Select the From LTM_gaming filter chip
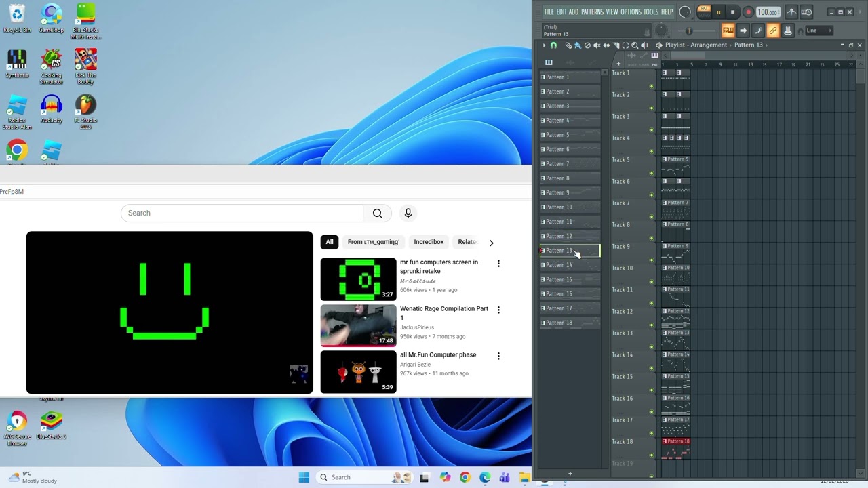Viewport: 868px width, 488px height. (x=373, y=242)
